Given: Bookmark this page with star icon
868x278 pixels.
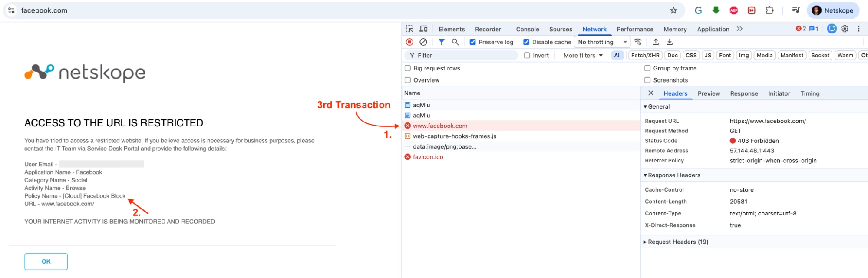Looking at the screenshot, I should [673, 10].
